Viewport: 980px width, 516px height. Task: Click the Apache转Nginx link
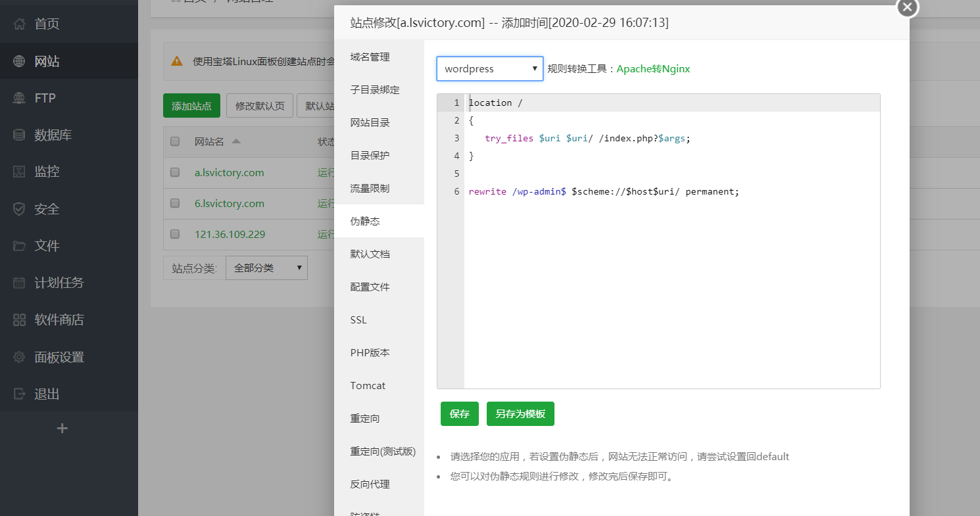tap(653, 68)
